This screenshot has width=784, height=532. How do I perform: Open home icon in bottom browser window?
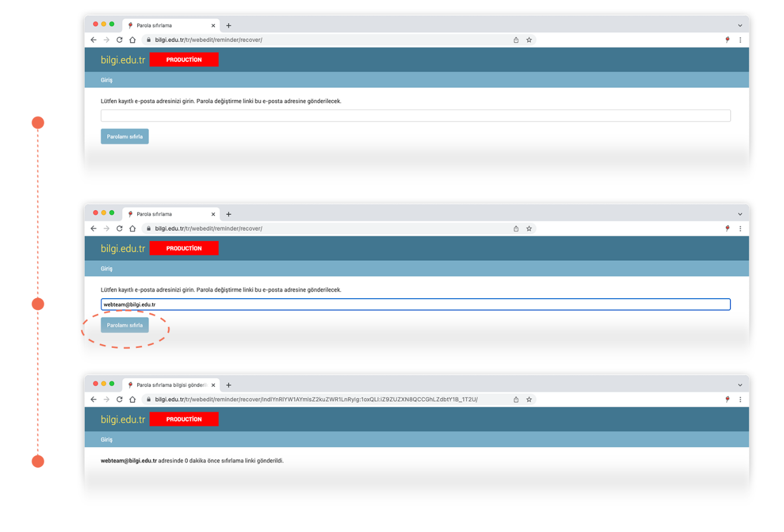[133, 399]
